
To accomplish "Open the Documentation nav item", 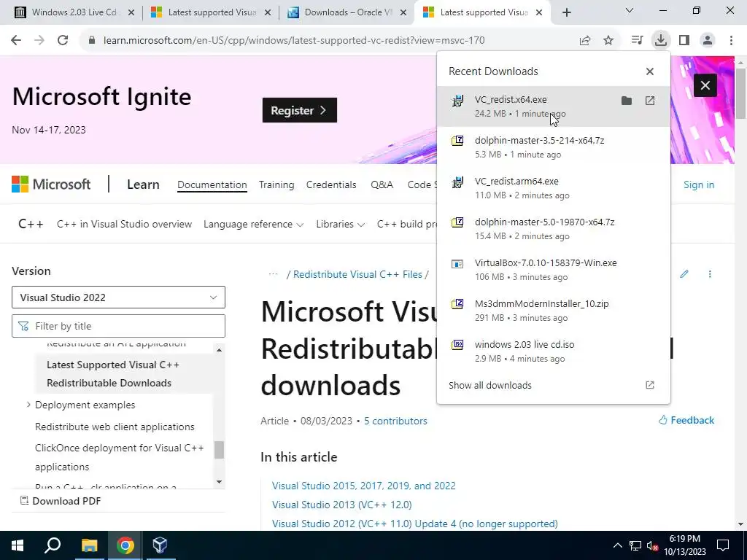I will (x=212, y=184).
